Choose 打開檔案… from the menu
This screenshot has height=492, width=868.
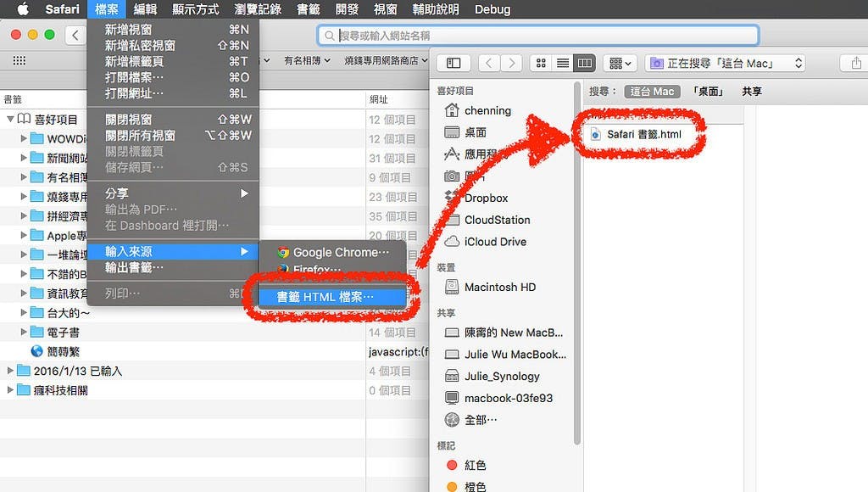click(x=173, y=77)
